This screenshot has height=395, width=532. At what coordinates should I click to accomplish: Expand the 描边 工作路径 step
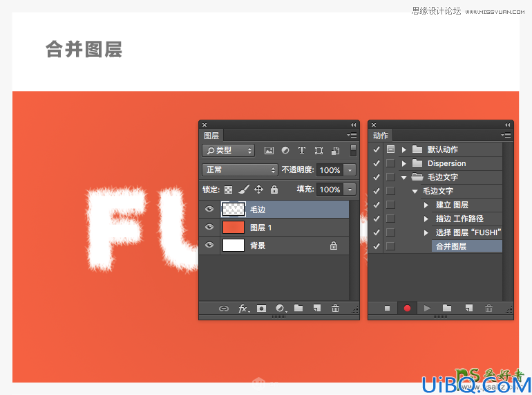pos(426,219)
